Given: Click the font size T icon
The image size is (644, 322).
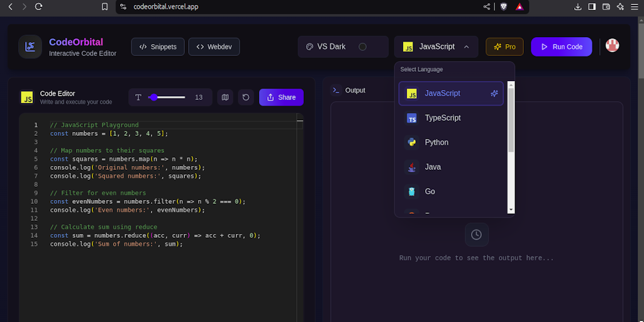Looking at the screenshot, I should [x=138, y=97].
